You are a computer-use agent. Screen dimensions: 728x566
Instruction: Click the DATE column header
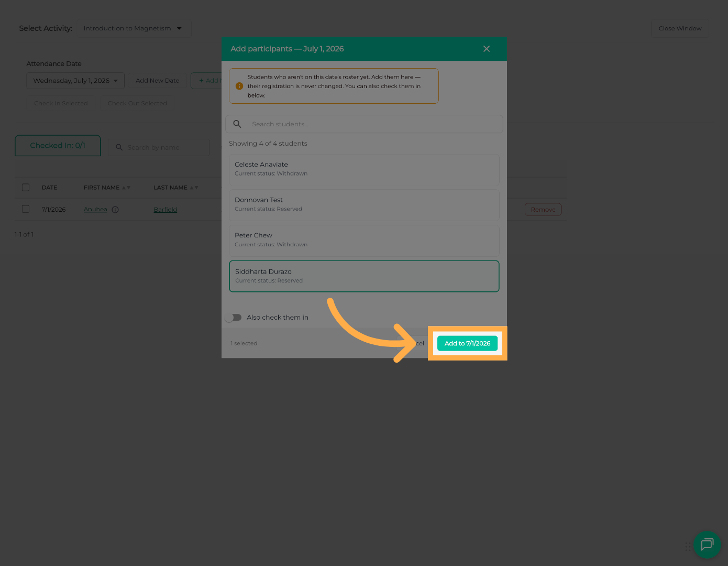49,188
